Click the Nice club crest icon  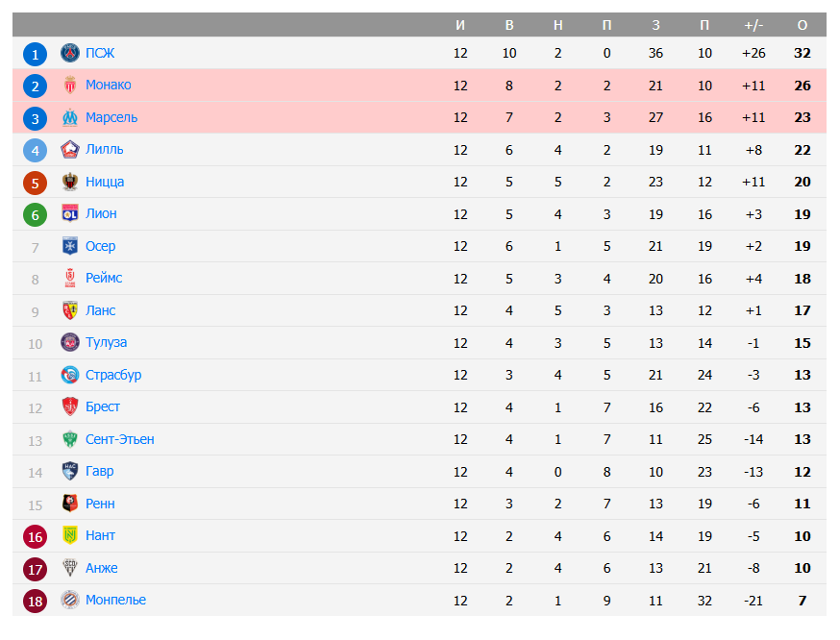(x=69, y=182)
